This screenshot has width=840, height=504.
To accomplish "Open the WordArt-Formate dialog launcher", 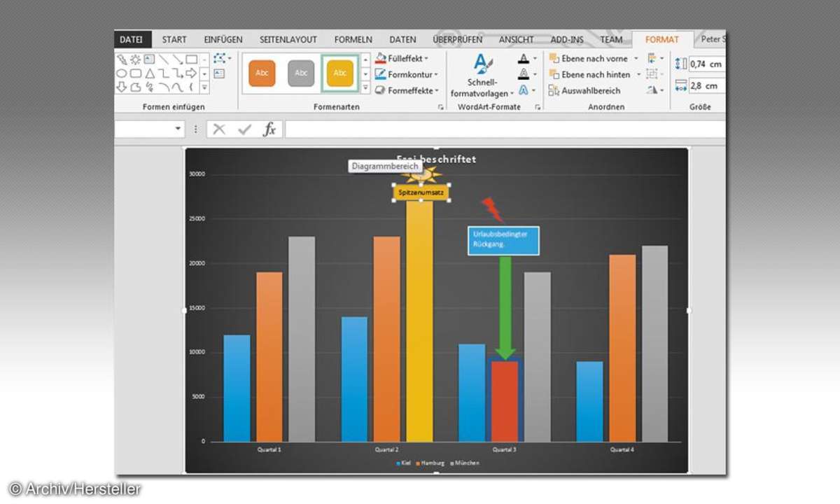I will (538, 107).
